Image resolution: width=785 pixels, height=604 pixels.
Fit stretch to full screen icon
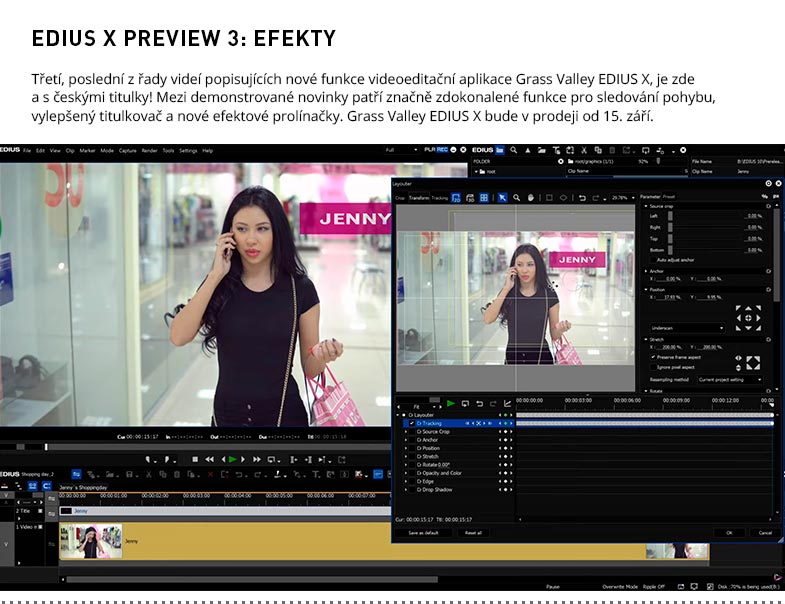point(753,363)
